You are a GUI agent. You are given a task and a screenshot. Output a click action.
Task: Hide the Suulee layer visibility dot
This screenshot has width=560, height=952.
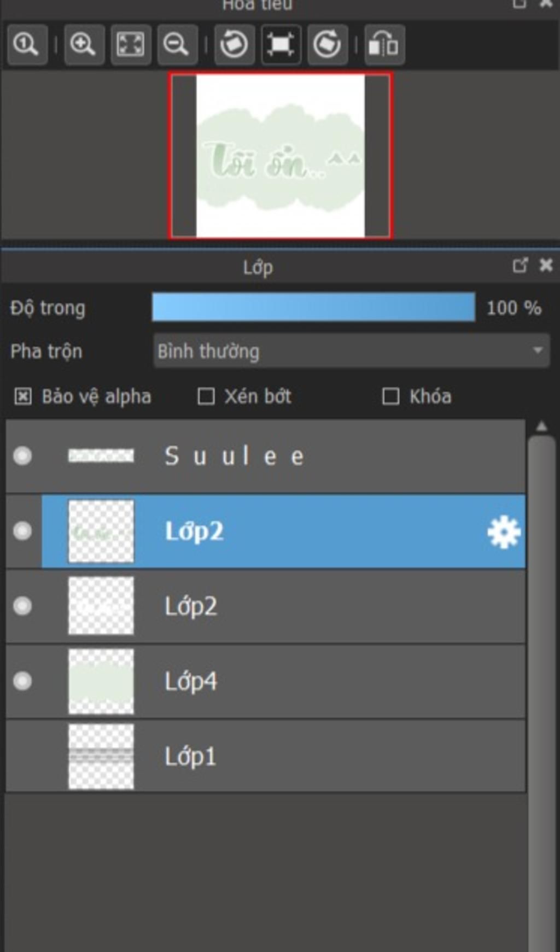pyautogui.click(x=22, y=455)
